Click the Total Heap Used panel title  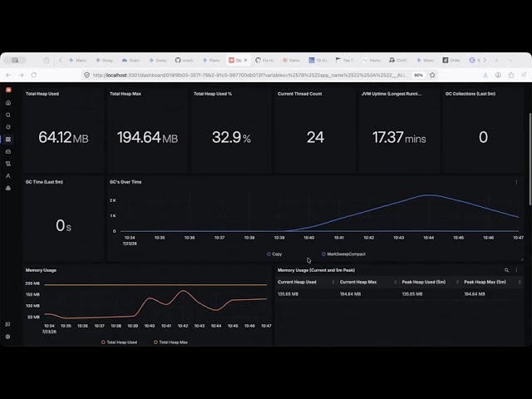pos(42,94)
